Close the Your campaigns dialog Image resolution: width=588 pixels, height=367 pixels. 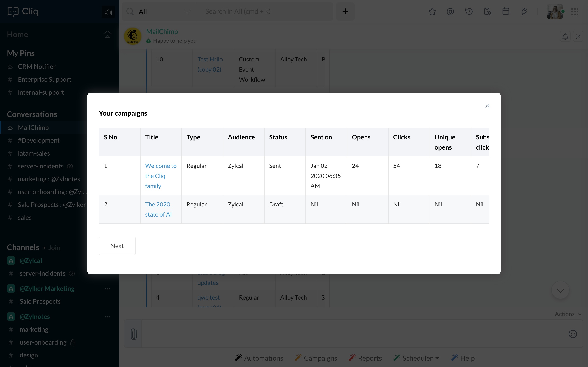pos(487,106)
